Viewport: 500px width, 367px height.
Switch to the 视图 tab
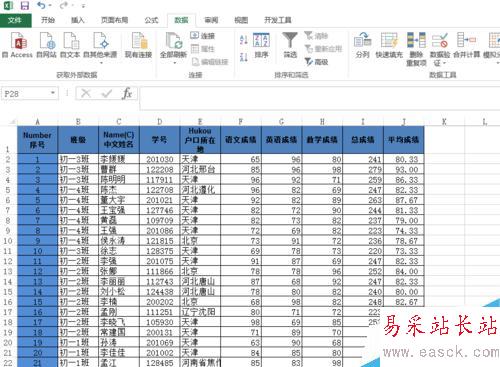coord(241,20)
